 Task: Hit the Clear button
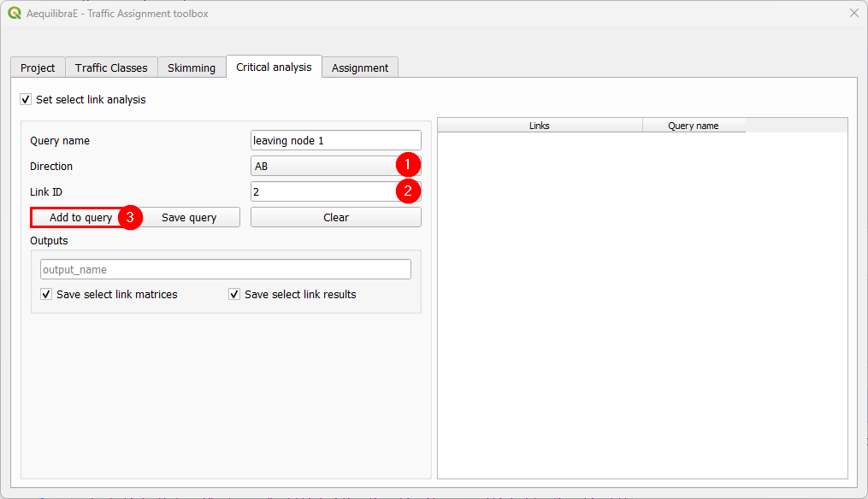coord(335,218)
